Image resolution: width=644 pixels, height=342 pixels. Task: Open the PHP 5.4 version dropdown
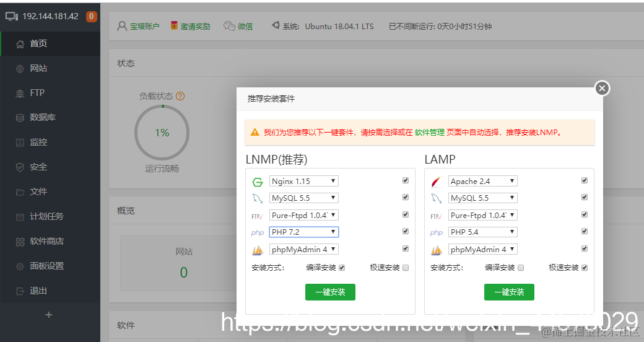pos(482,232)
